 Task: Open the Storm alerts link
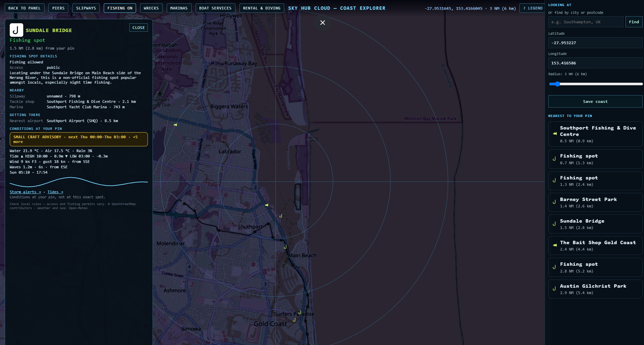(x=25, y=192)
